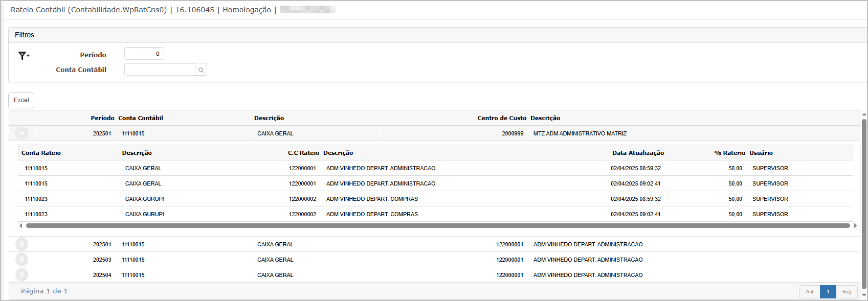Image resolution: width=868 pixels, height=301 pixels.
Task: Click the Data Atualização column header
Action: (638, 153)
